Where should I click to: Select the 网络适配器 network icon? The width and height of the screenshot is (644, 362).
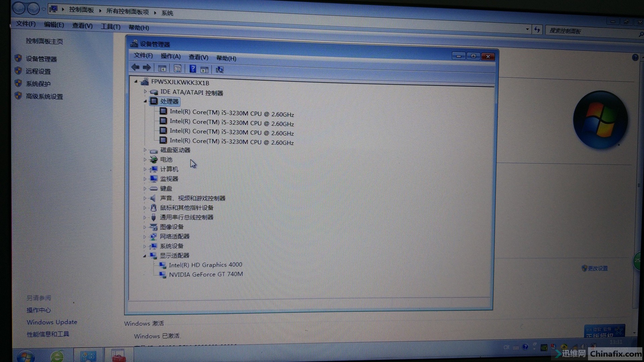coord(153,237)
